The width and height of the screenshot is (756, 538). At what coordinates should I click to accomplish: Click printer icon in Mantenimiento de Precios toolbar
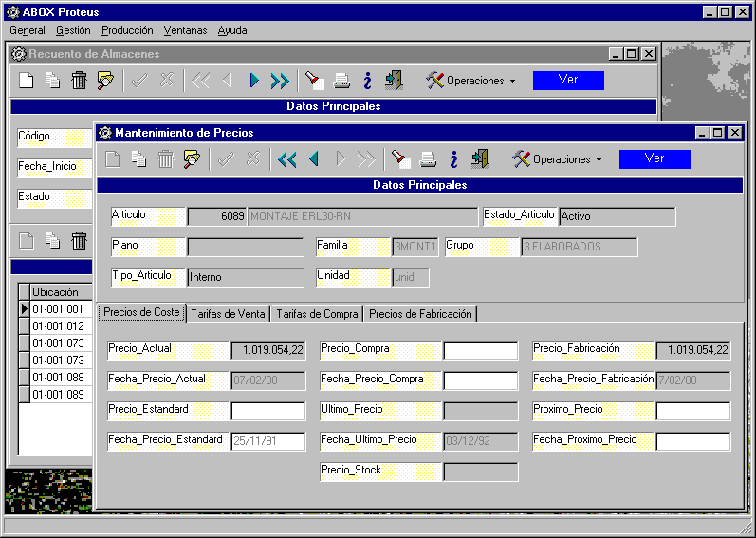(428, 159)
